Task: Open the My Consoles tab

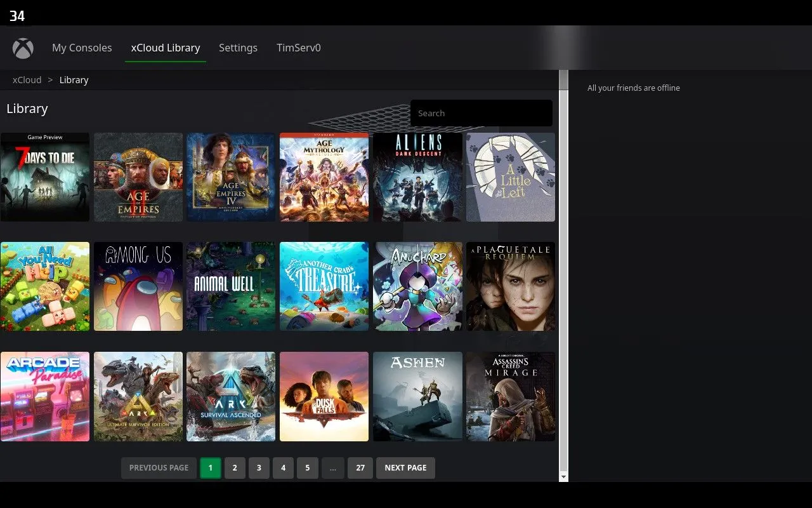Action: (x=82, y=48)
